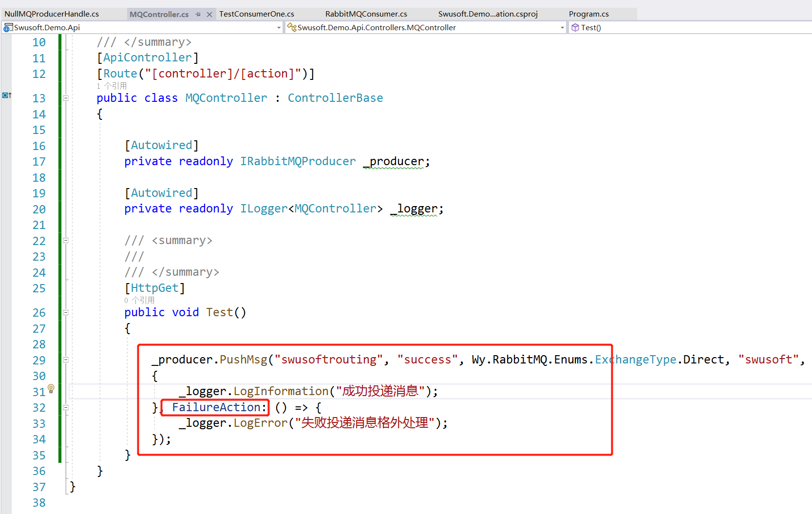Switch to the RabbitMQConsumer.cs tab
Screen dimensions: 812x514
366,14
